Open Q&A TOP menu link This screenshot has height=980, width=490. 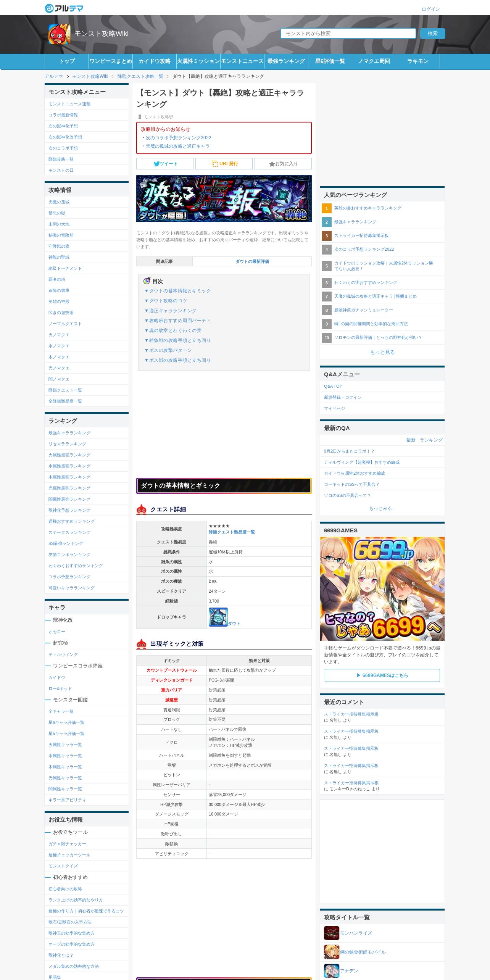coord(333,386)
